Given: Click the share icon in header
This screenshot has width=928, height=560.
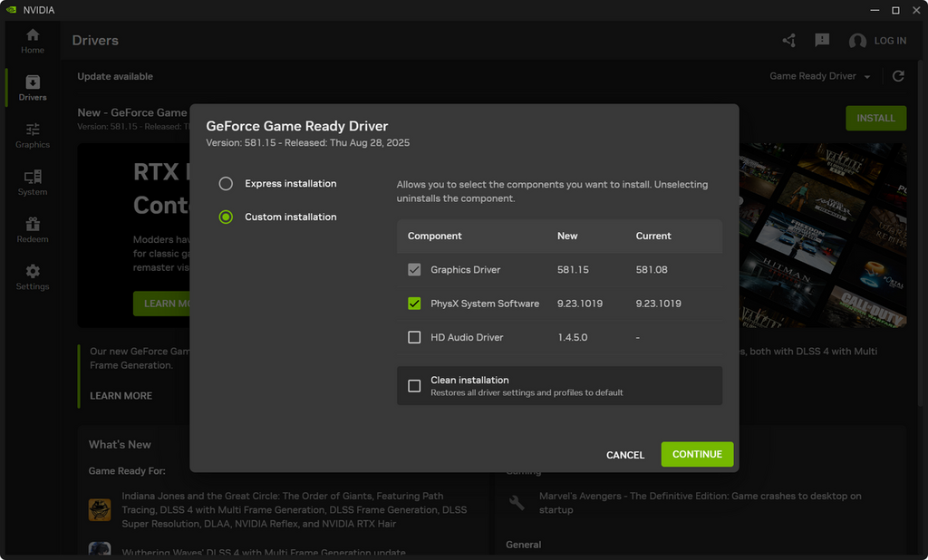Looking at the screenshot, I should pyautogui.click(x=789, y=41).
